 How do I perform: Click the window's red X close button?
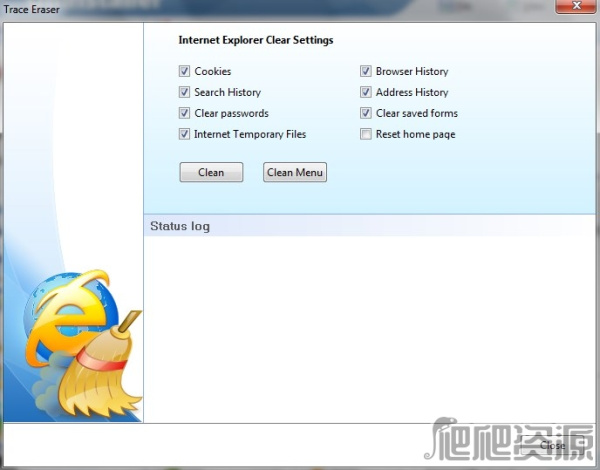(x=576, y=6)
